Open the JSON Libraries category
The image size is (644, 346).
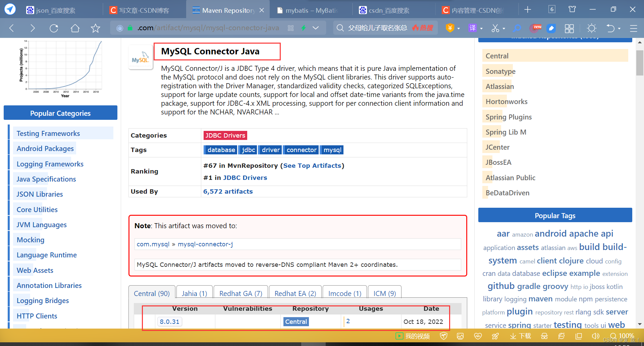tap(40, 194)
